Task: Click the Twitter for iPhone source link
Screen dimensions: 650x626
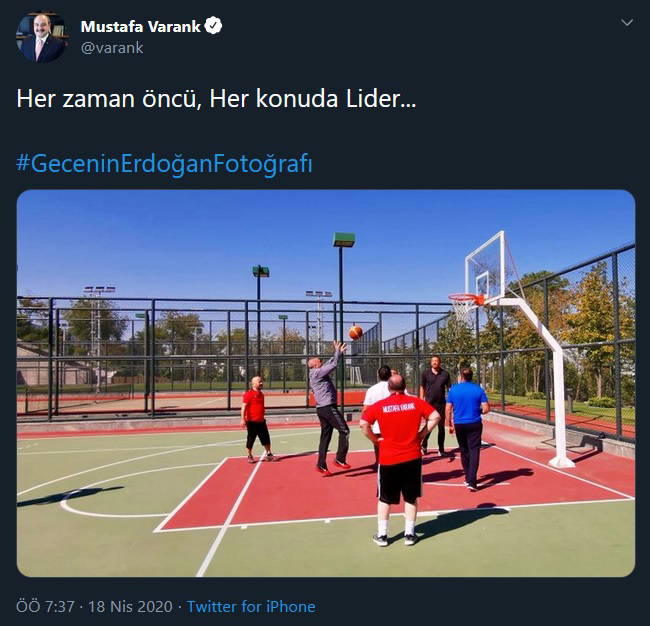Action: [x=251, y=607]
